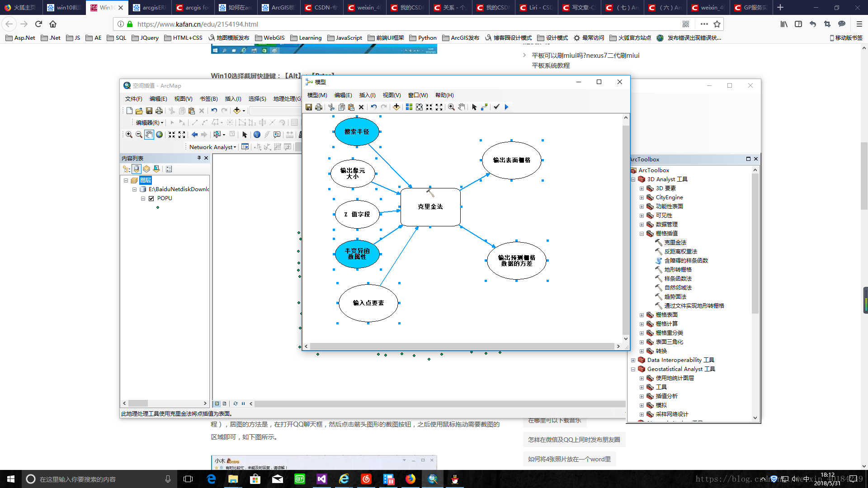Screen dimensions: 868x488
Task: Open Windows Start menu
Action: coord(11,479)
